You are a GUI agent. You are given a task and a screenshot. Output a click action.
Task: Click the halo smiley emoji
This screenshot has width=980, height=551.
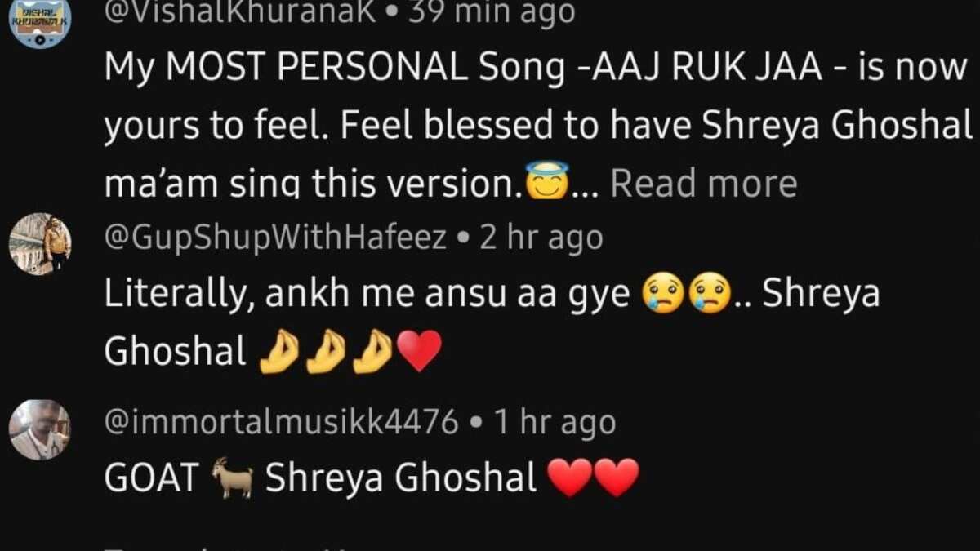point(546,182)
